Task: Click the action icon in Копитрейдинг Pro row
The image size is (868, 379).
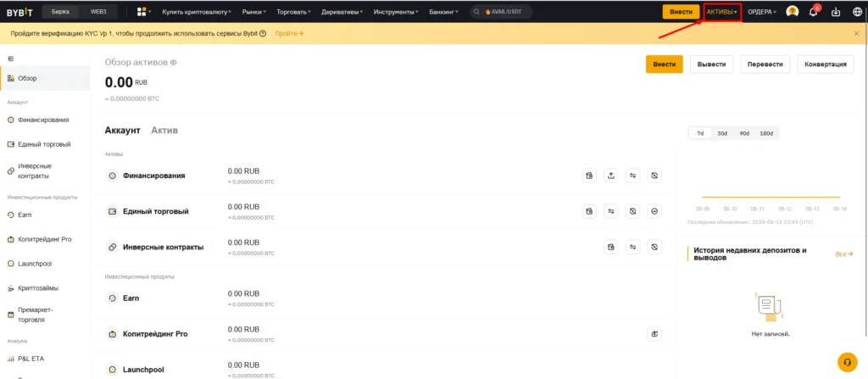Action: click(654, 333)
